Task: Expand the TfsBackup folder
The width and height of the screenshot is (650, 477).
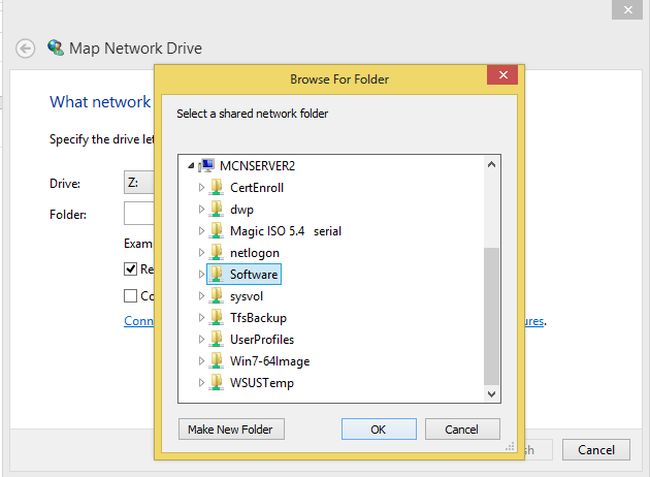Action: pyautogui.click(x=201, y=317)
